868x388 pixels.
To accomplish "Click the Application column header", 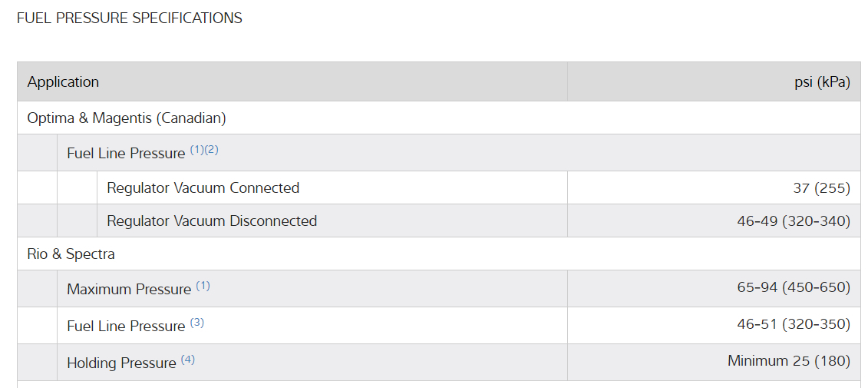I will click(63, 81).
